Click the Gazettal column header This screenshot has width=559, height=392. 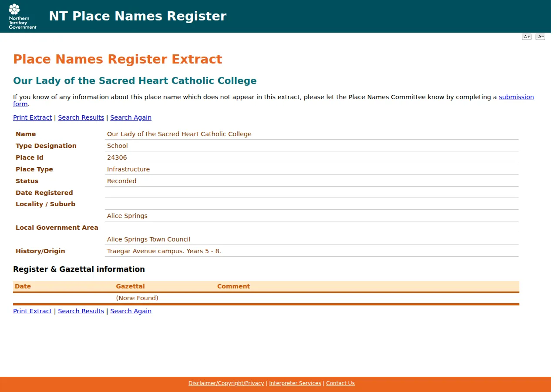click(130, 286)
